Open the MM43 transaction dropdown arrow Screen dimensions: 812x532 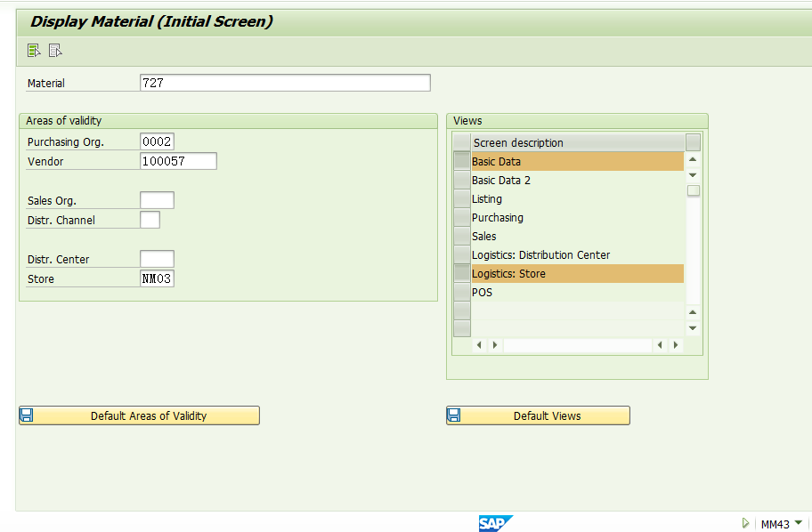(x=798, y=523)
